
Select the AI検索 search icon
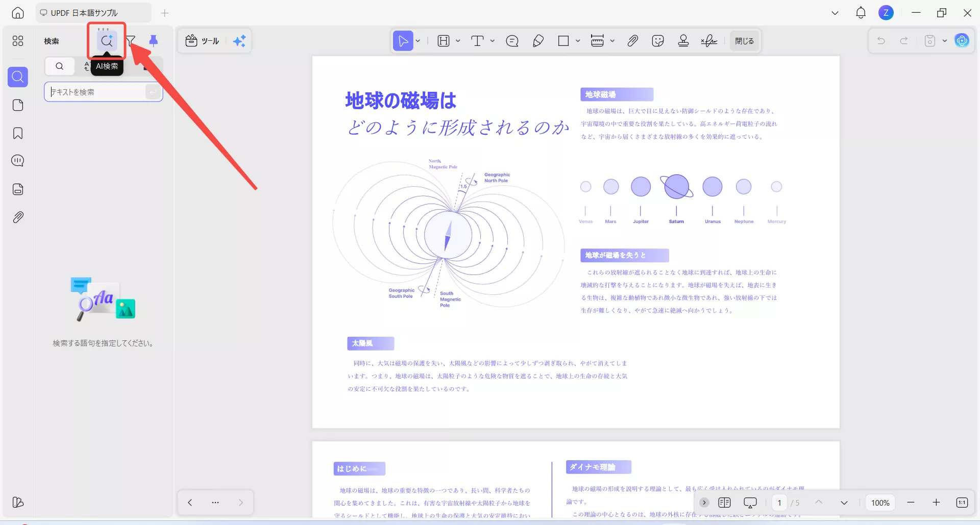(x=107, y=41)
